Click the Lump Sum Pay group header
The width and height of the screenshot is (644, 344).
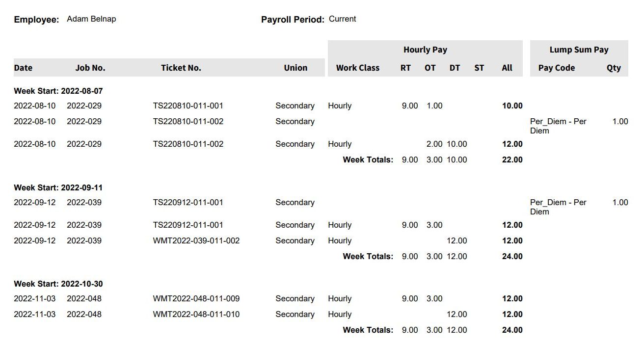pyautogui.click(x=579, y=50)
